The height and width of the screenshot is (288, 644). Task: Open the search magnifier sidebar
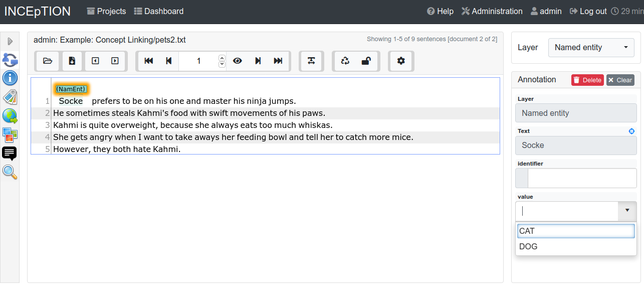(10, 172)
